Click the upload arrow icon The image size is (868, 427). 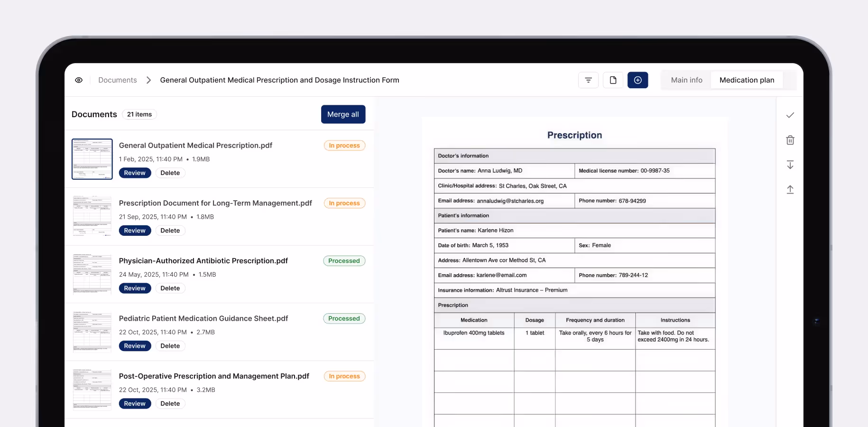coord(790,189)
